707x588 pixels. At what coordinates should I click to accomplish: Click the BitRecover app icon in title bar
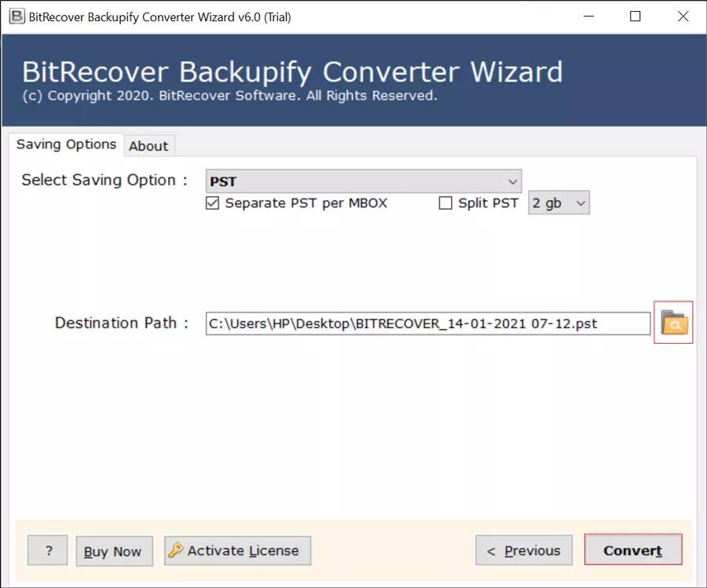(x=16, y=16)
